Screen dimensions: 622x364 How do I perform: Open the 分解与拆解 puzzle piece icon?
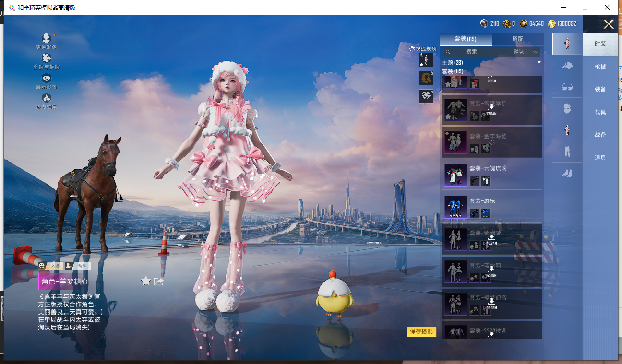[47, 58]
